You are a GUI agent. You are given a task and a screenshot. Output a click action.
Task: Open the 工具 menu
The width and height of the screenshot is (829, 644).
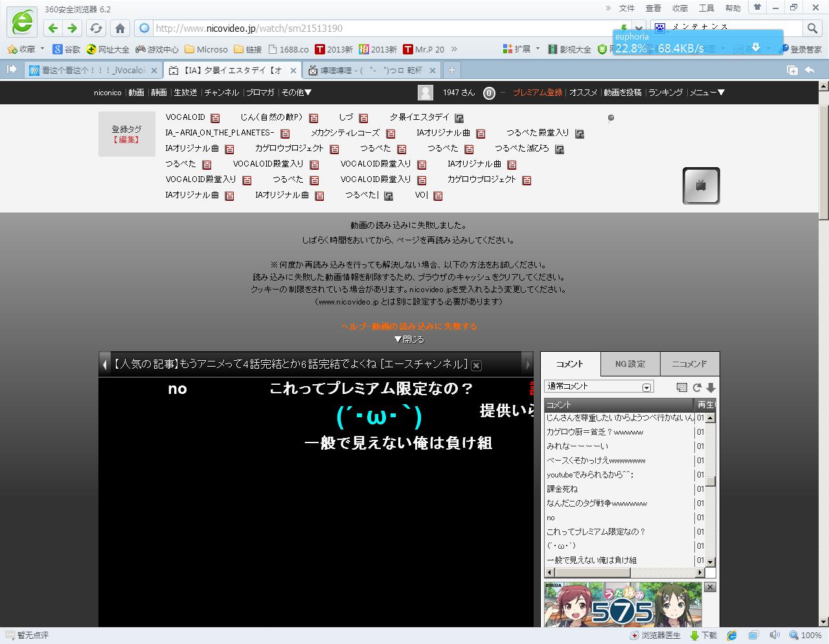click(707, 8)
